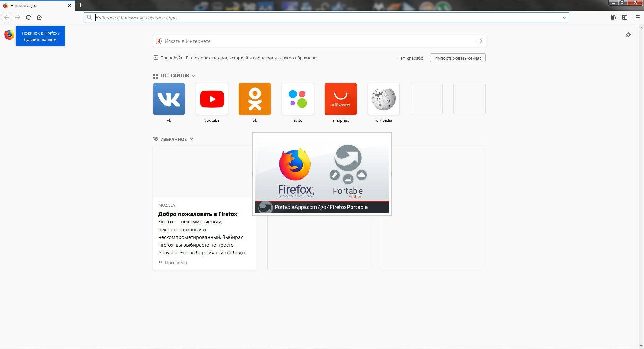Open the avito top site tile
644x349 pixels.
point(298,99)
